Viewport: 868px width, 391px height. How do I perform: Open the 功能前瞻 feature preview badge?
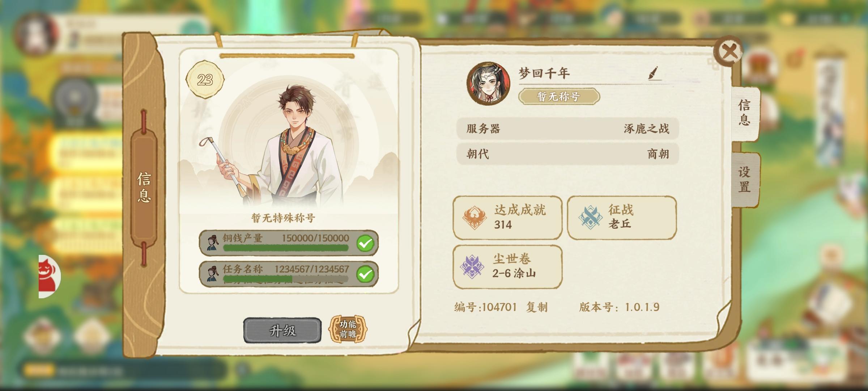click(x=347, y=329)
